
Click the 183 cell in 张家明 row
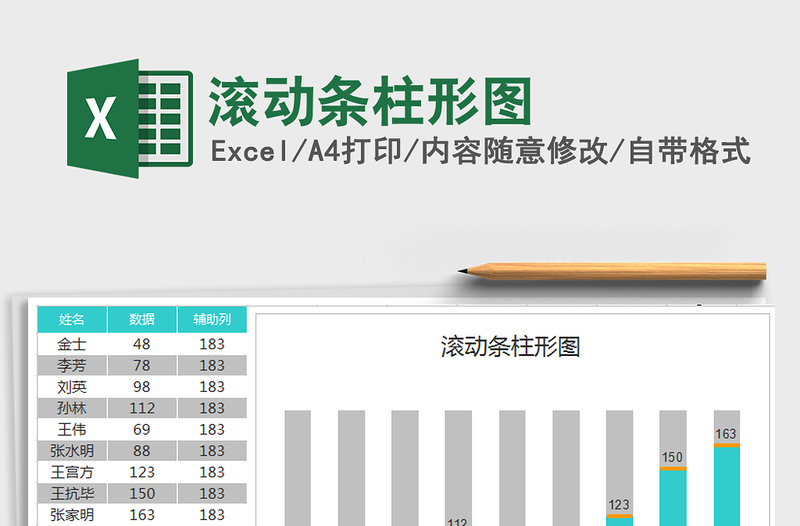pyautogui.click(x=212, y=515)
